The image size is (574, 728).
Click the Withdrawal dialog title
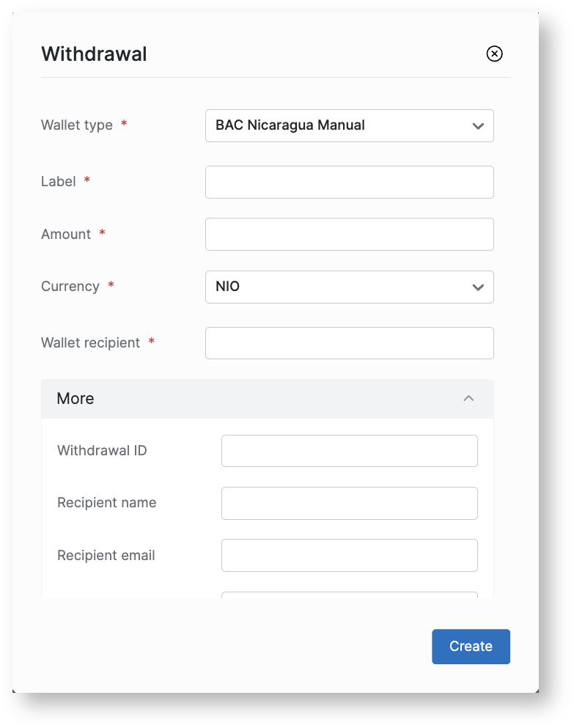[94, 54]
